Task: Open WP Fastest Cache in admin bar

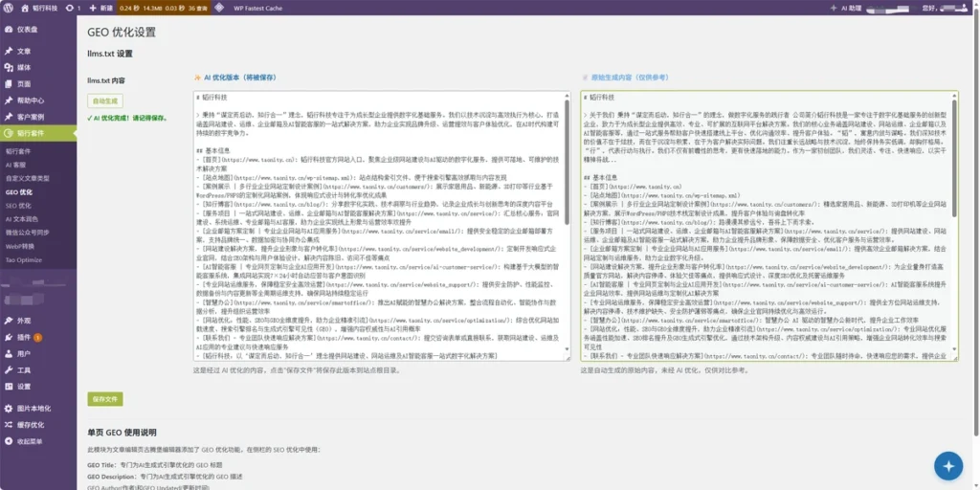Action: tap(257, 8)
